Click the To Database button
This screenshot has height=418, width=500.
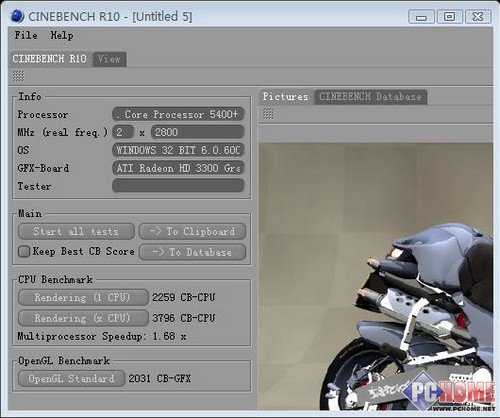tap(192, 252)
